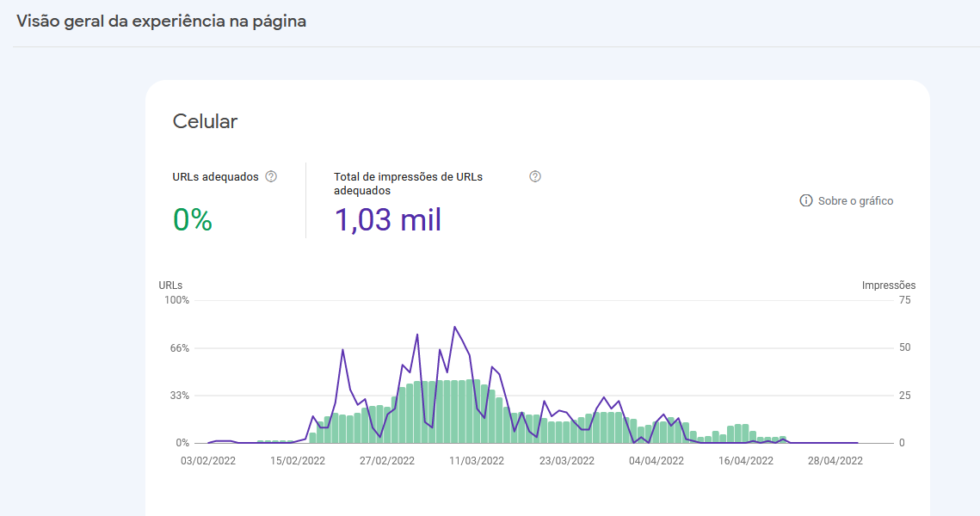
Task: Click the 28/04/2022 date label
Action: 835,460
